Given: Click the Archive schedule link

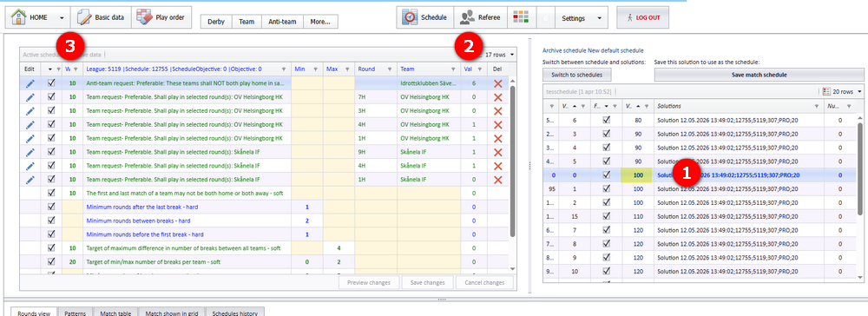Looking at the screenshot, I should click(564, 50).
